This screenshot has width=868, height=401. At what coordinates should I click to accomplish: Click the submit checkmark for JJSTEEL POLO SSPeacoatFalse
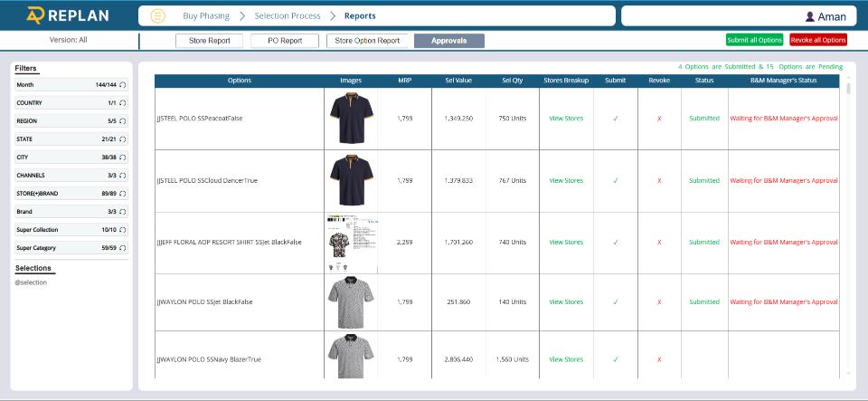point(615,119)
